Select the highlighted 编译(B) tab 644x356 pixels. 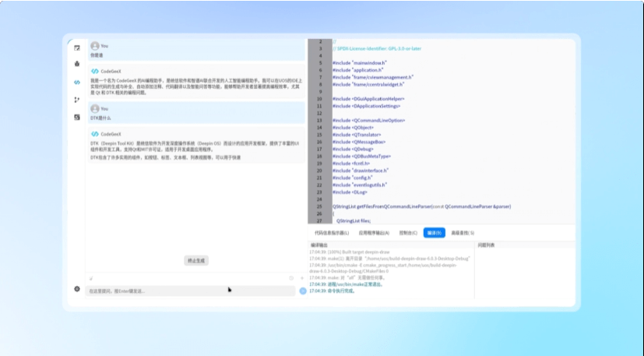(434, 233)
